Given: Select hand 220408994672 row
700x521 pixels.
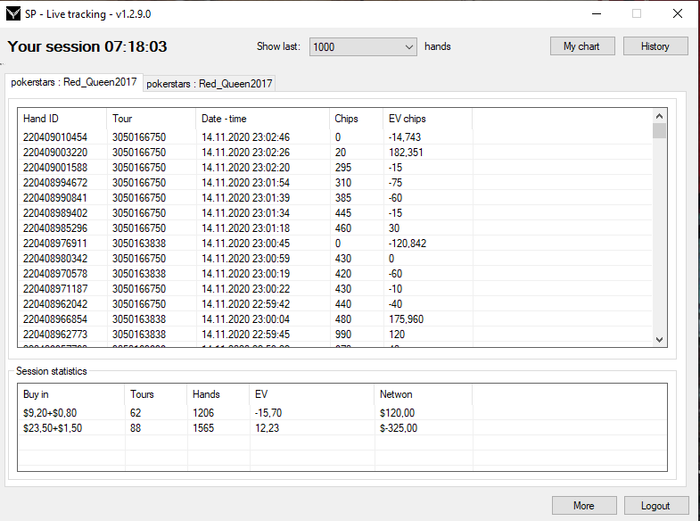Looking at the screenshot, I should [x=335, y=183].
